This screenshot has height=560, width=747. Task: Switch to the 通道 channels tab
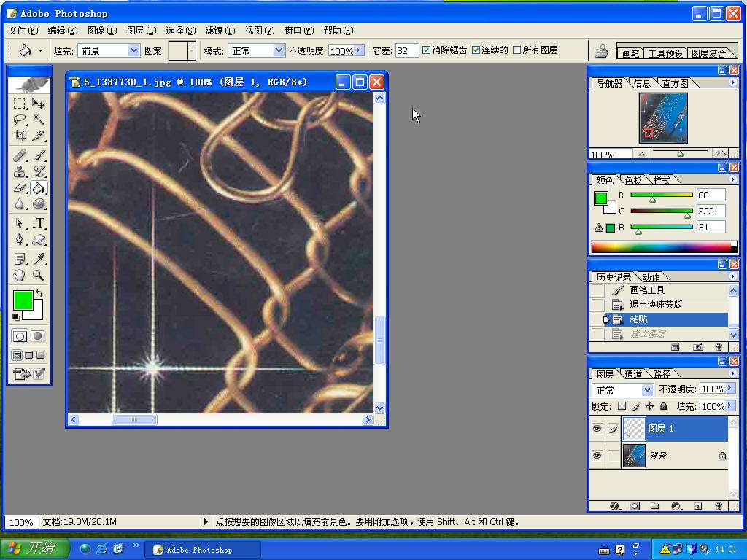click(633, 374)
